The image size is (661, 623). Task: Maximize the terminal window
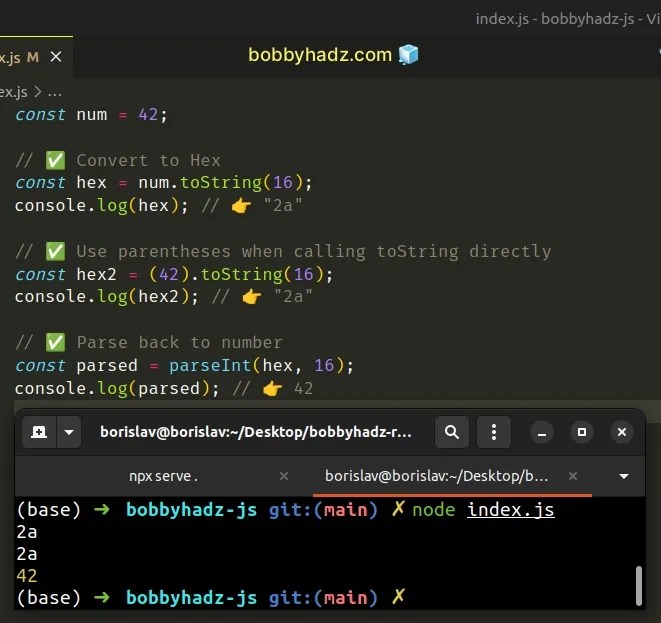(x=582, y=432)
